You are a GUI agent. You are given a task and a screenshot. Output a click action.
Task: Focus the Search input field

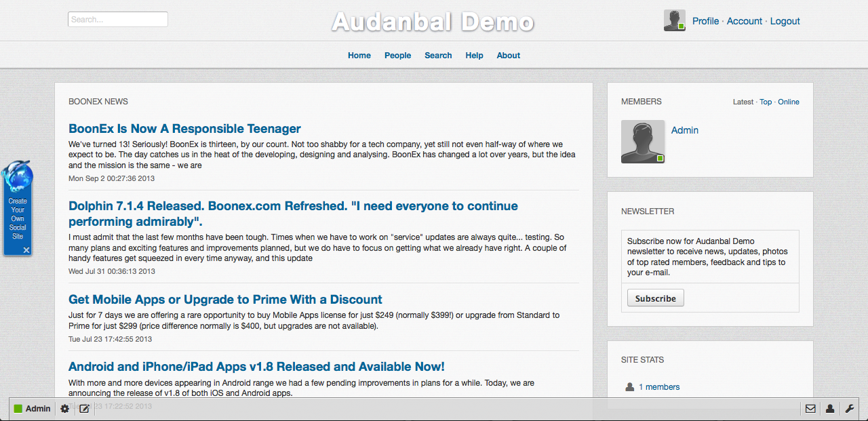pyautogui.click(x=118, y=20)
